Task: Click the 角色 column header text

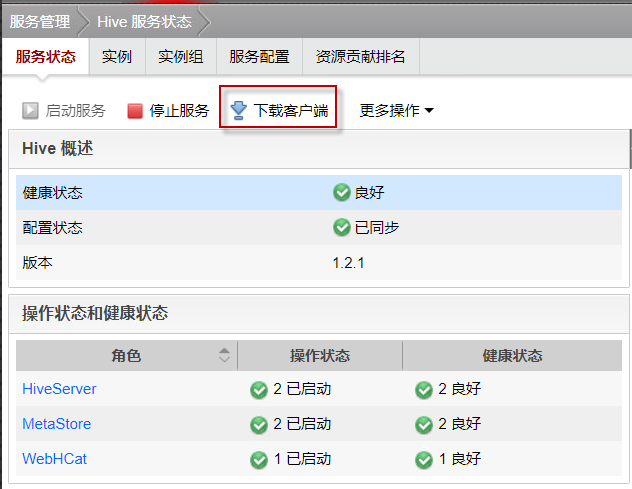Action: [126, 356]
